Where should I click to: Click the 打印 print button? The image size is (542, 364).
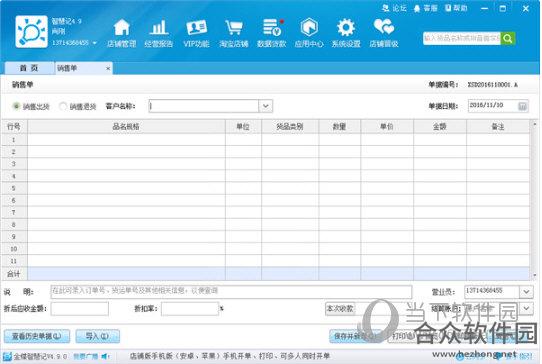(x=403, y=336)
